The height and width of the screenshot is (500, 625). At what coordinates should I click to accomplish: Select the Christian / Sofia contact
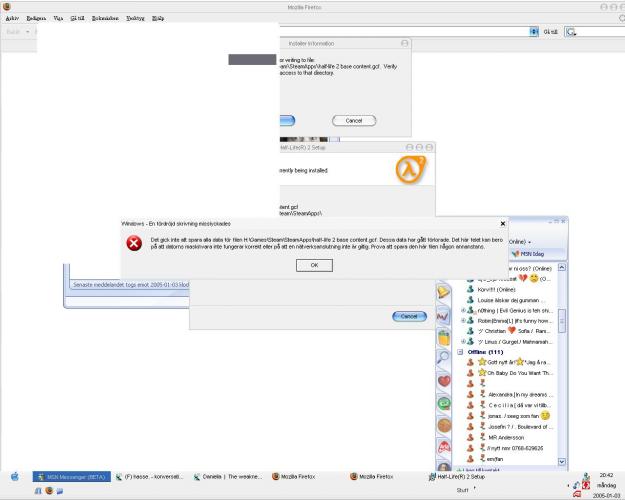tap(514, 331)
